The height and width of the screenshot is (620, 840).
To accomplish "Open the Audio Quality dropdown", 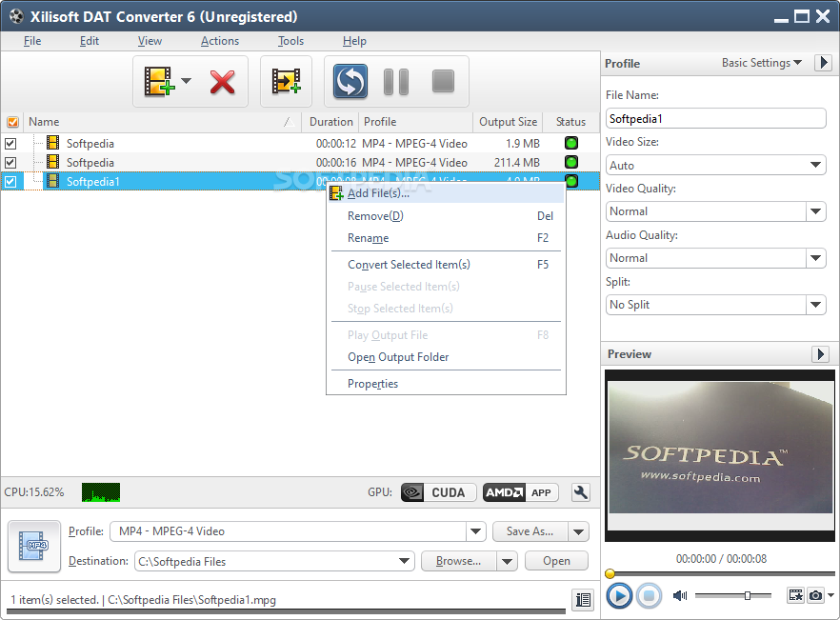I will [x=815, y=258].
